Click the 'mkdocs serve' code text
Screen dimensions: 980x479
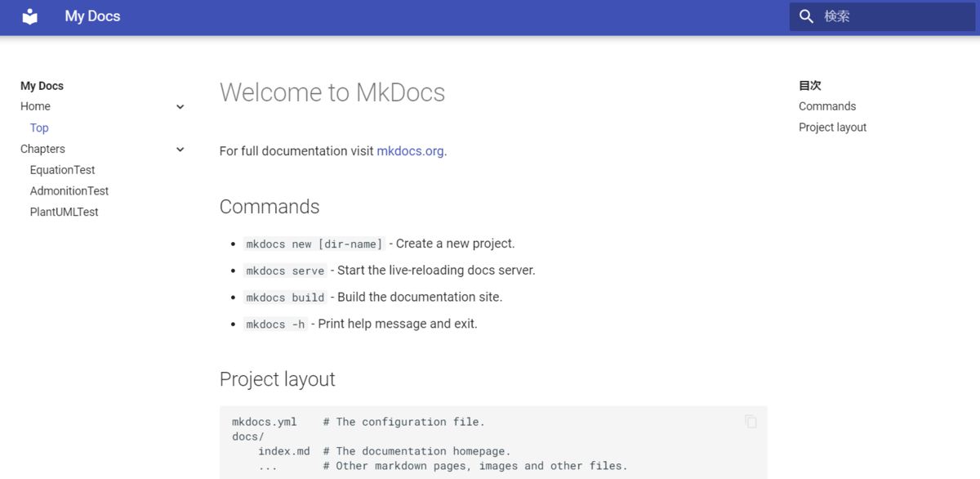point(285,271)
